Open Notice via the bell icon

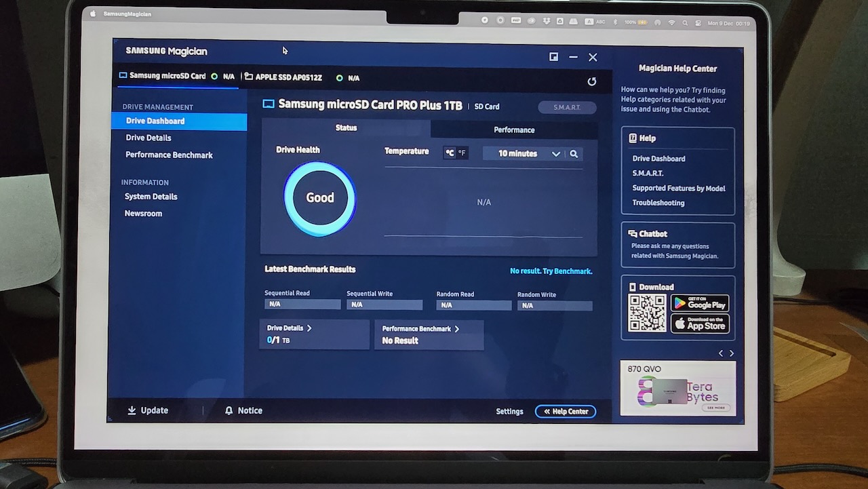(229, 411)
